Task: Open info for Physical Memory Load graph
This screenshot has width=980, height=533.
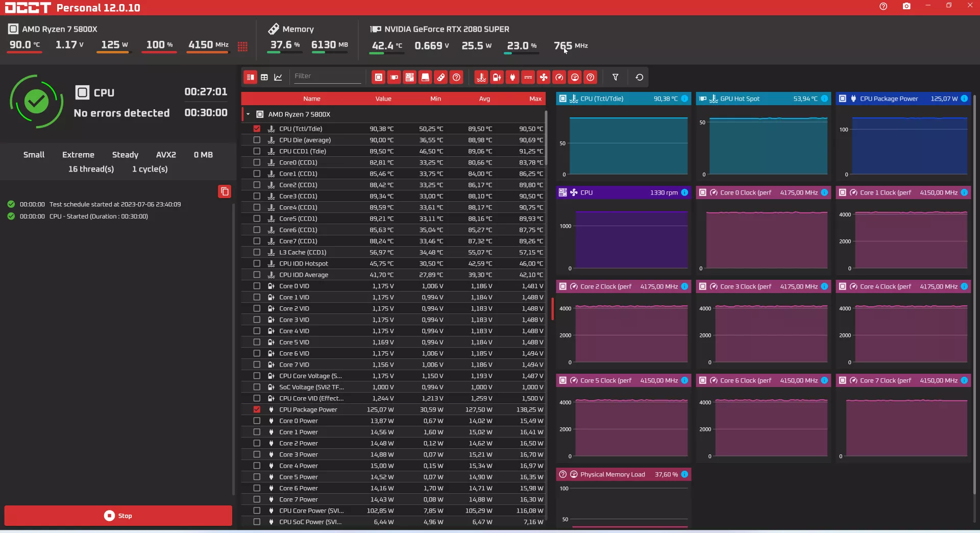Action: [x=684, y=474]
